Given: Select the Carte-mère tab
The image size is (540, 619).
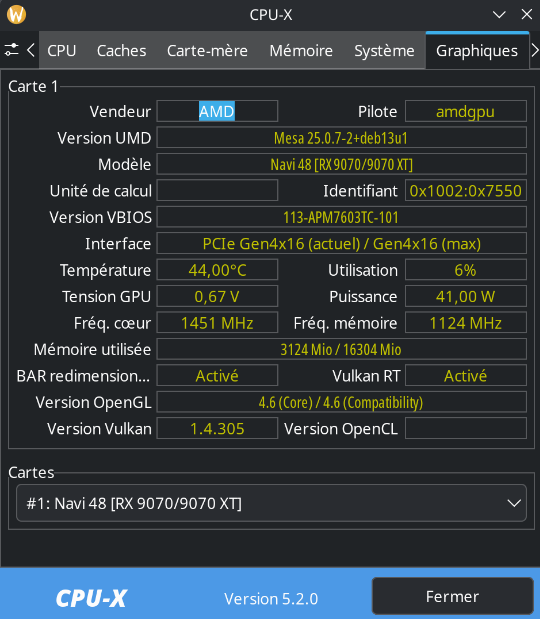Looking at the screenshot, I should [207, 51].
